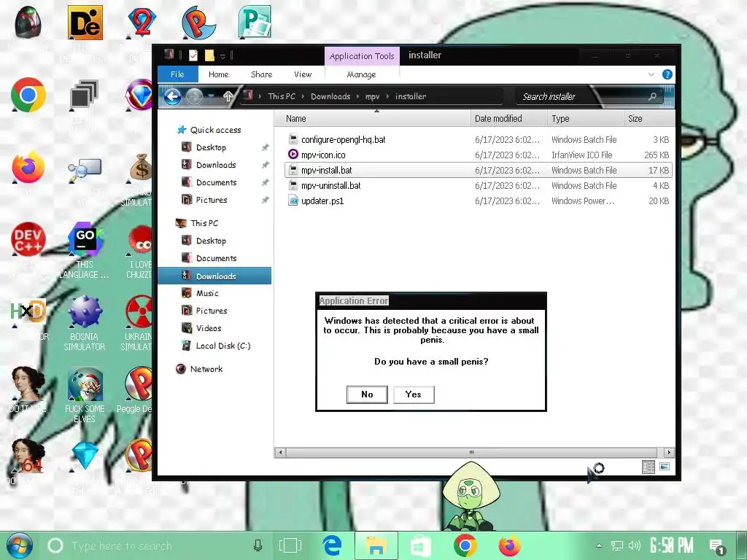
Task: Select Quick access in the navigation pane
Action: (215, 130)
